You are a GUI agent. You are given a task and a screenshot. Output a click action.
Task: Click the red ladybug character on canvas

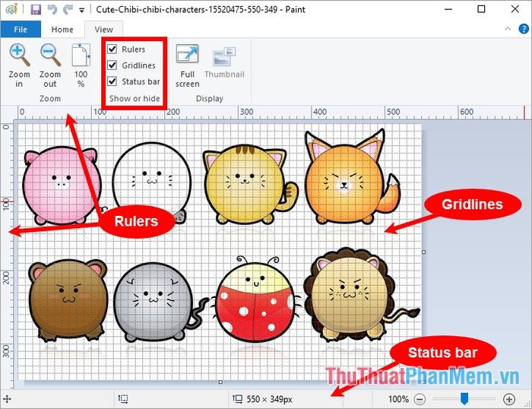[x=255, y=300]
